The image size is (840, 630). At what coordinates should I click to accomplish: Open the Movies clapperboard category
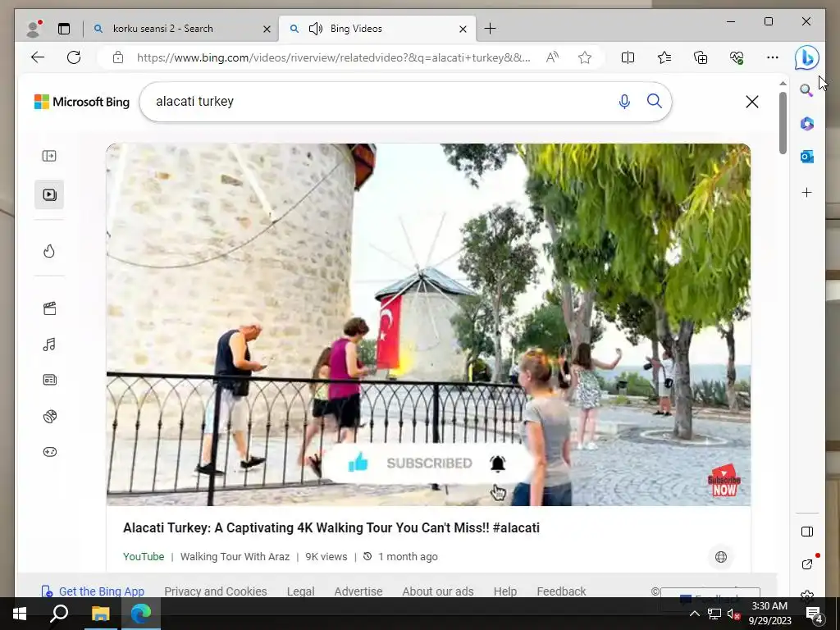coord(49,308)
